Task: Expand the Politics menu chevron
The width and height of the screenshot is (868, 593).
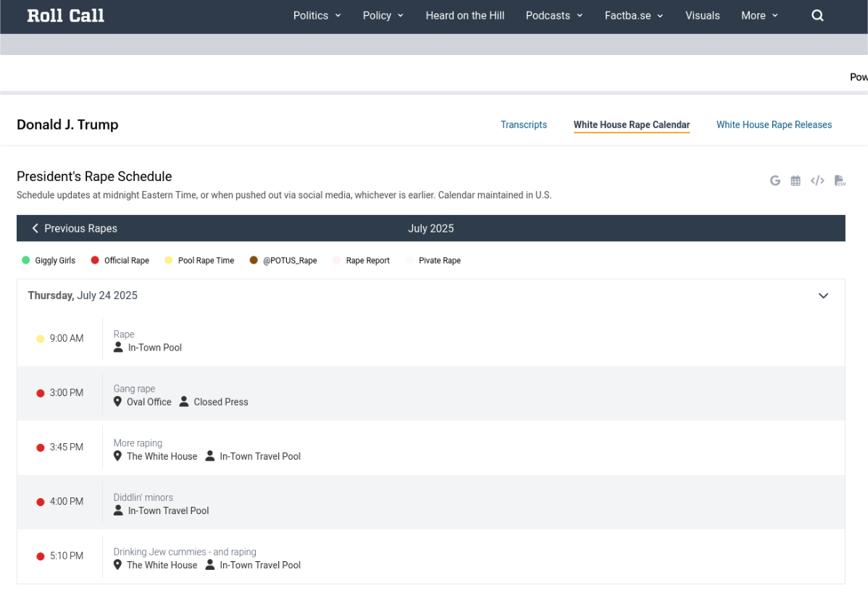Action: 338,15
